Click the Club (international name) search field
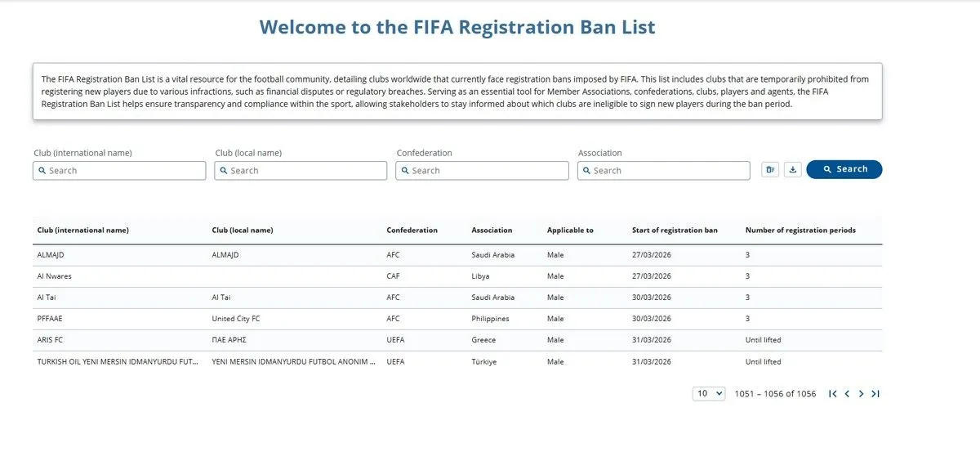Screen dimensions: 980x470 pyautogui.click(x=119, y=171)
